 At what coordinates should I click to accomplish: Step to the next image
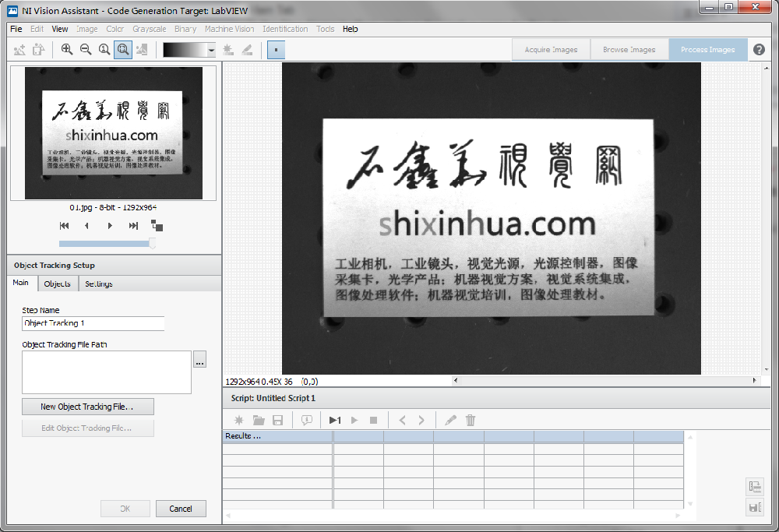tap(110, 226)
